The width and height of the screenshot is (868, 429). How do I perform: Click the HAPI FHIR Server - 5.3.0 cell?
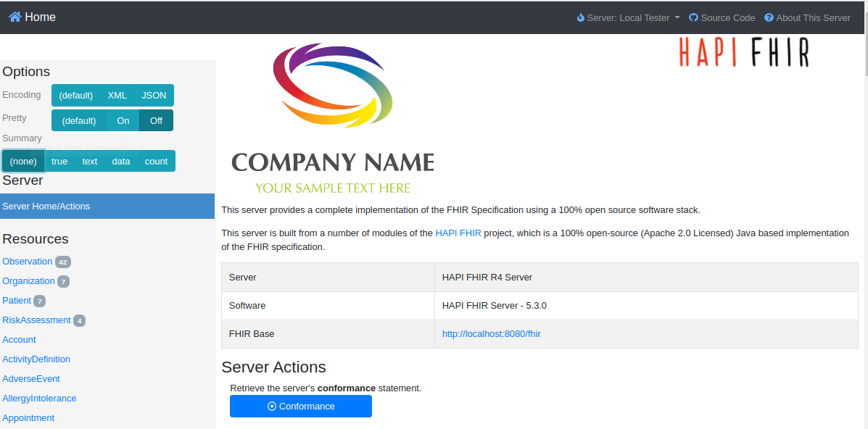click(x=646, y=306)
